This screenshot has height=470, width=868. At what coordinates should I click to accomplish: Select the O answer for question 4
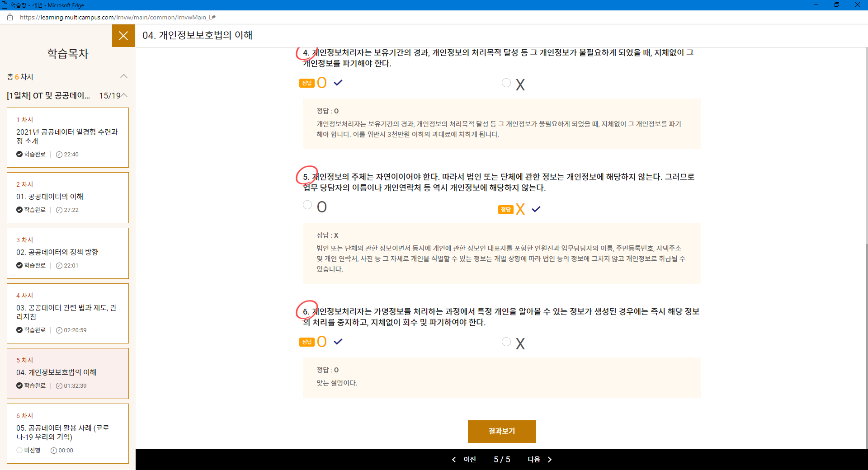point(322,83)
